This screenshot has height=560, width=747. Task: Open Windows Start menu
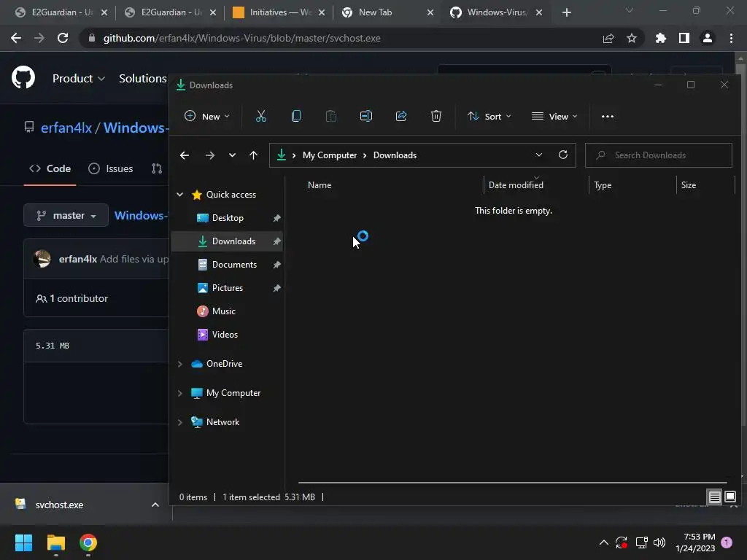pyautogui.click(x=23, y=542)
